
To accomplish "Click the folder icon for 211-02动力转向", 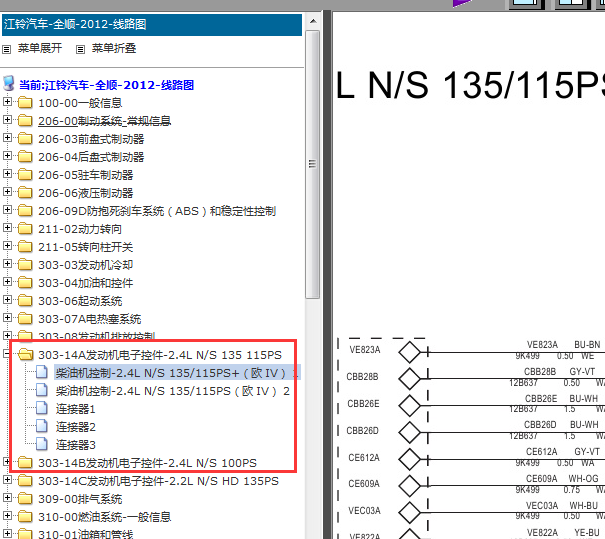I will [25, 228].
